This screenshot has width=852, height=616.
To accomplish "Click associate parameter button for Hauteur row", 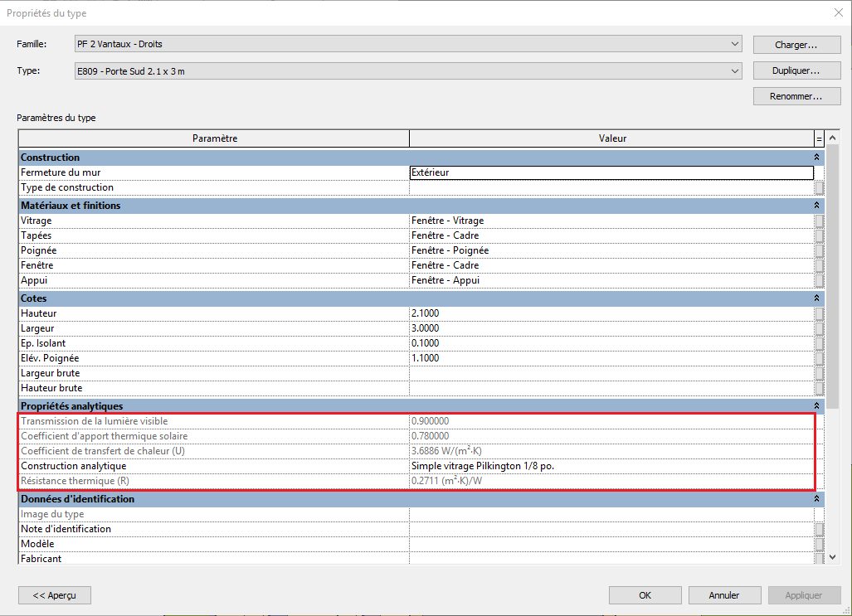I will tap(820, 313).
